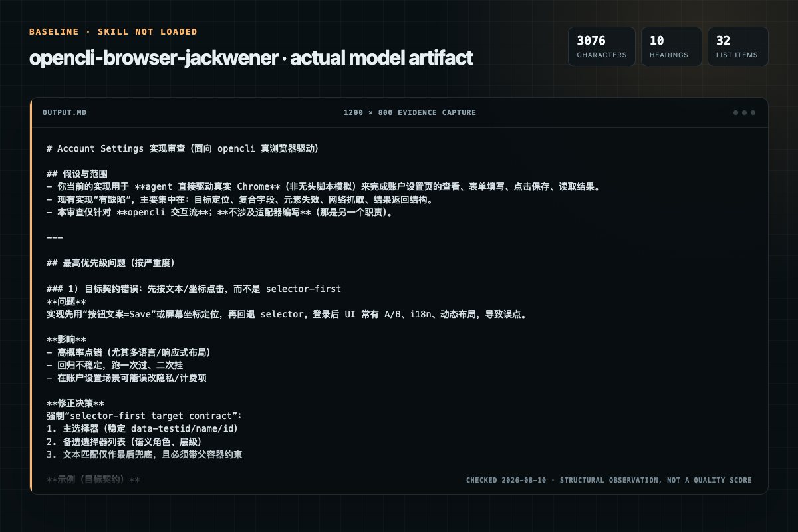Click the '---' separator line in the document

tap(55, 238)
